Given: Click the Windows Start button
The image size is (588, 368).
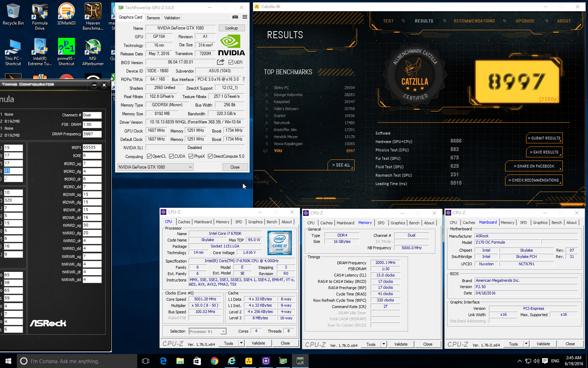Looking at the screenshot, I should pyautogui.click(x=8, y=361).
